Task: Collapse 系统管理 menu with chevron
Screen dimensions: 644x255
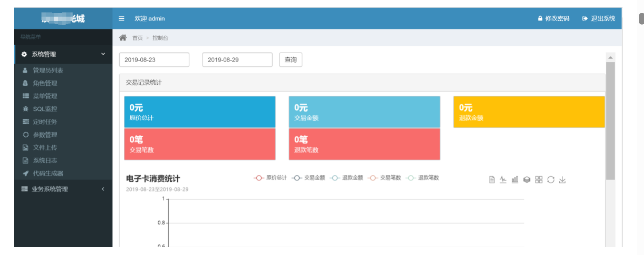Action: pyautogui.click(x=103, y=54)
